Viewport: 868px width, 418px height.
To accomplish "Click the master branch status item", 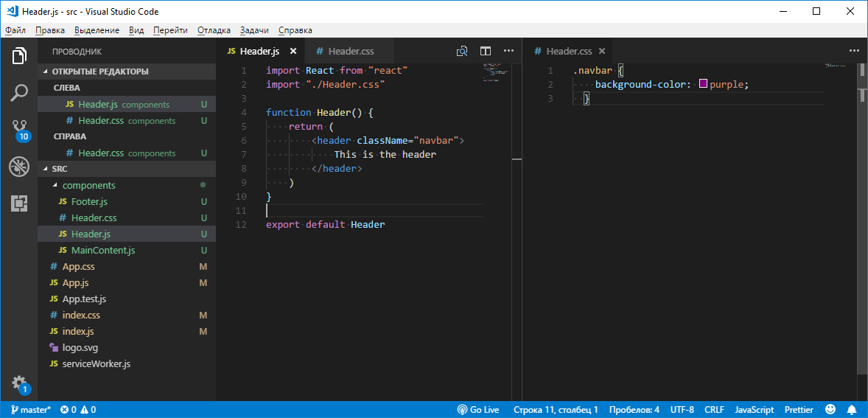I will (x=30, y=410).
